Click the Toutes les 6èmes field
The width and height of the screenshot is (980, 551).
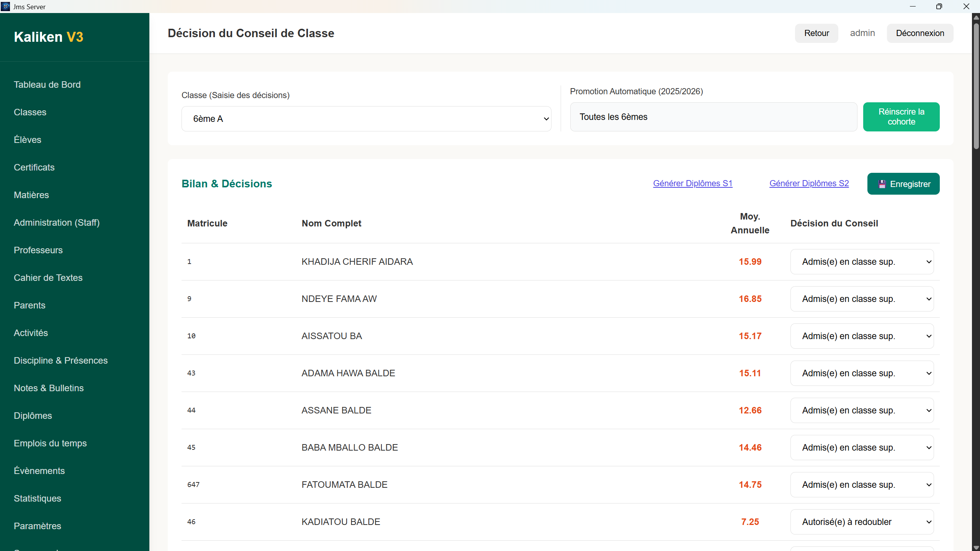point(713,117)
